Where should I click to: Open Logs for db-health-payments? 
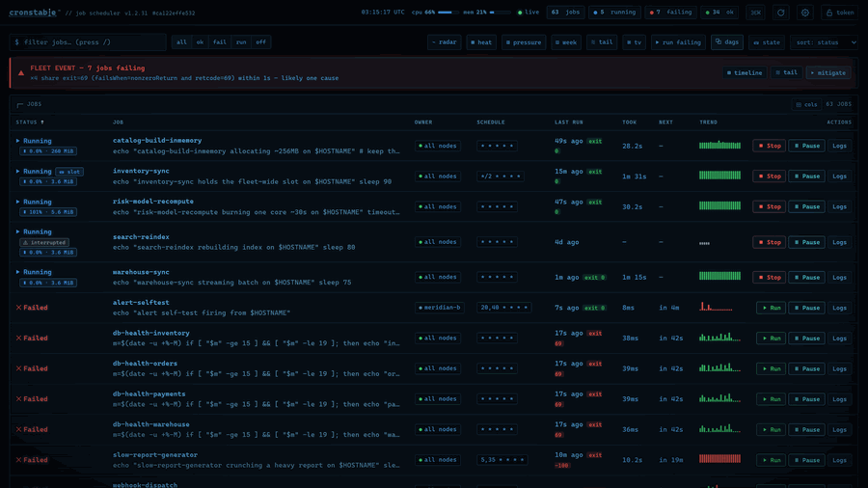pos(839,399)
